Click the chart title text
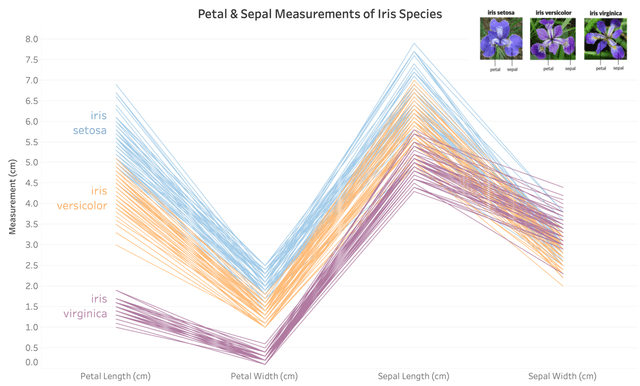 coord(320,14)
